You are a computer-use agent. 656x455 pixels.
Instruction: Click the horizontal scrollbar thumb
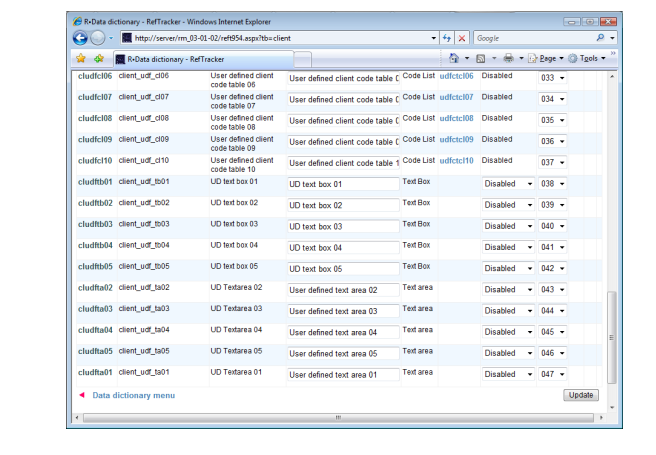[338, 417]
